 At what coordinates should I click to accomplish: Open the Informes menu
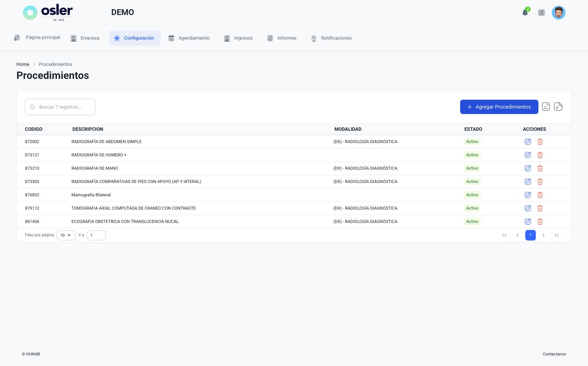(282, 38)
